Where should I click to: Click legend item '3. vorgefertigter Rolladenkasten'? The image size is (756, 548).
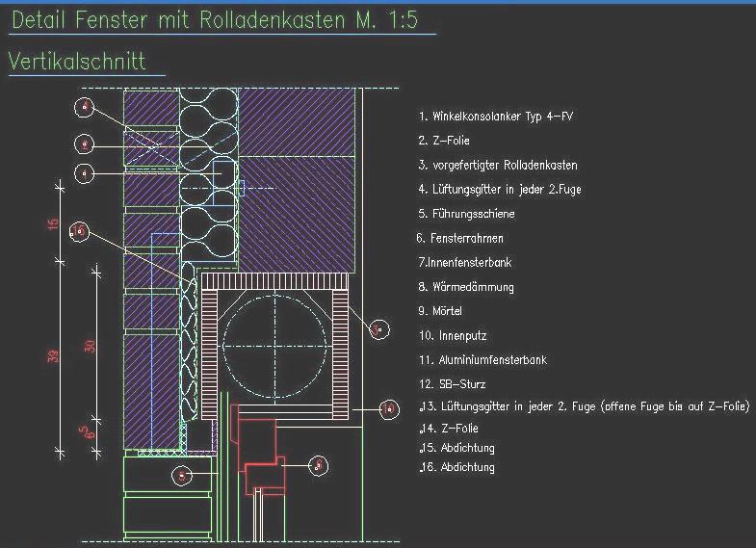[x=498, y=165]
